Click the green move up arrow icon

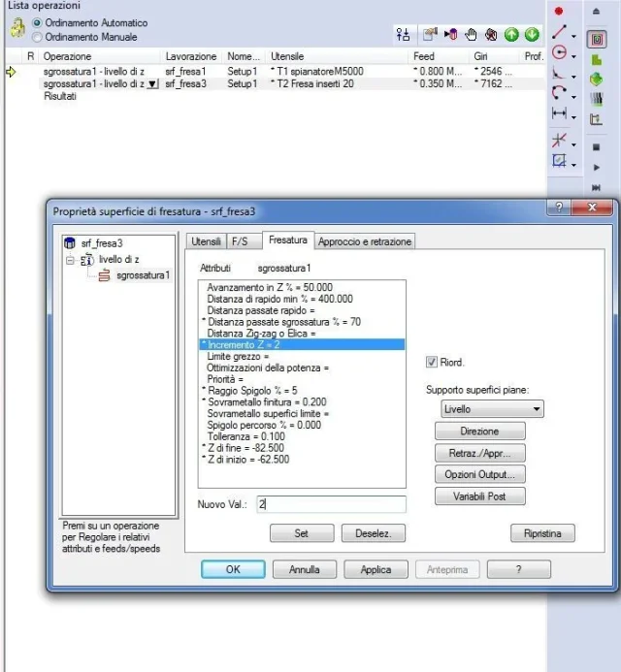pyautogui.click(x=512, y=35)
